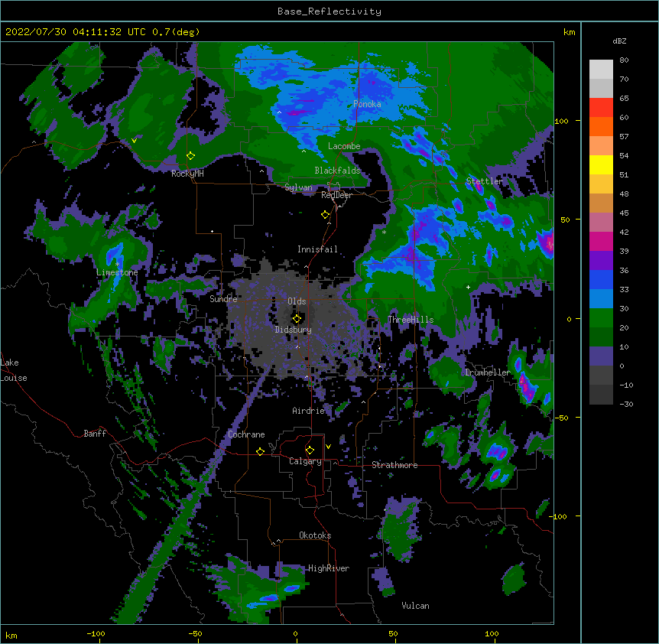This screenshot has width=659, height=644.
Task: Click the yellow diamond marker south of RedDeer
Action: (x=325, y=215)
